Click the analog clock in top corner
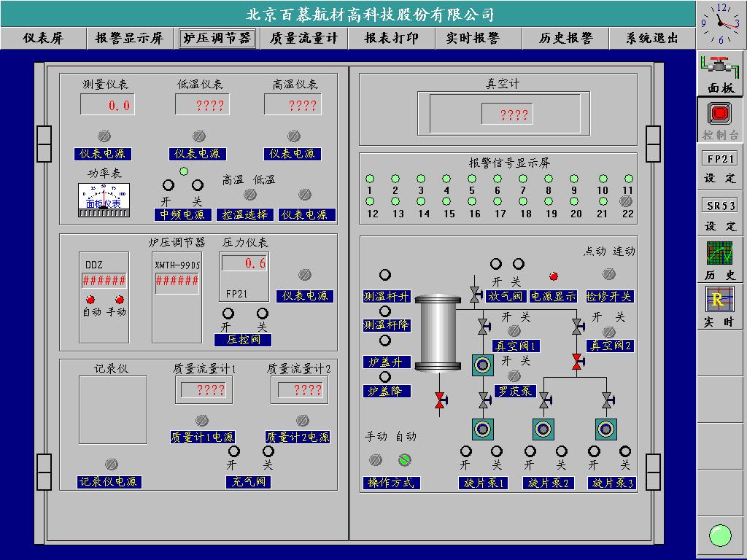 [x=721, y=24]
